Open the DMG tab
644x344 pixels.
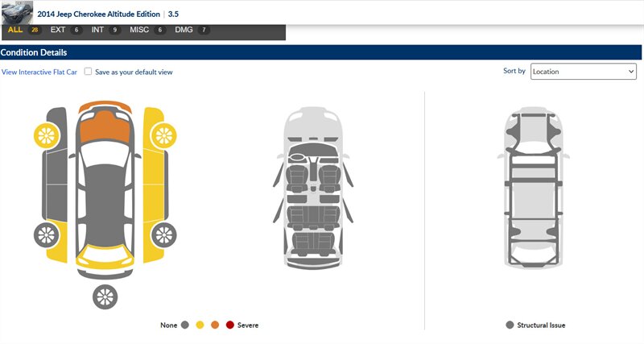pyautogui.click(x=192, y=30)
